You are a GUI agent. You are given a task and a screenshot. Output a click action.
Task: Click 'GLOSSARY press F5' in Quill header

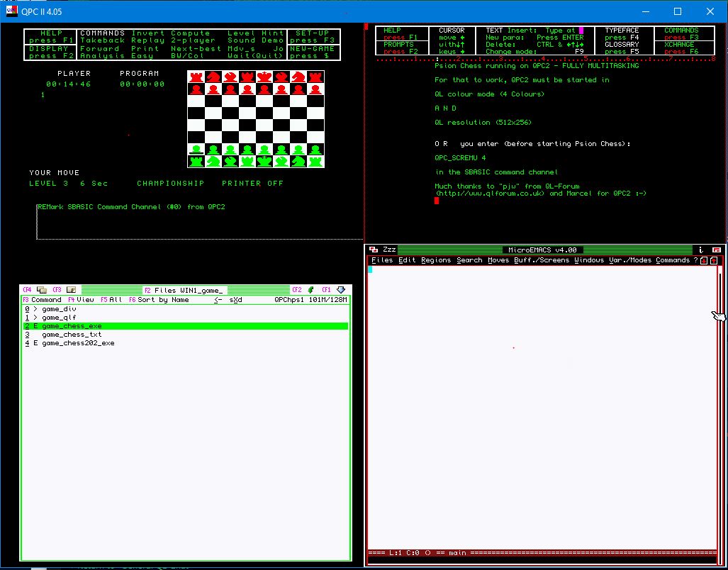[x=622, y=48]
